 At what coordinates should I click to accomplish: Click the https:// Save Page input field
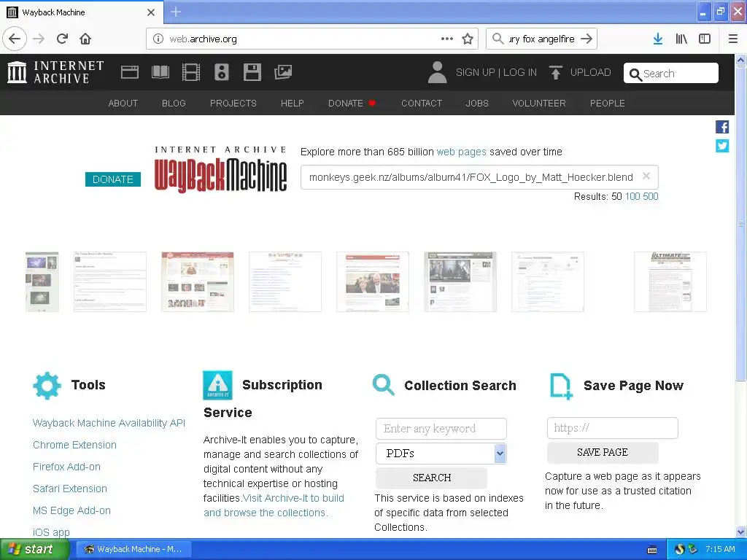point(613,428)
